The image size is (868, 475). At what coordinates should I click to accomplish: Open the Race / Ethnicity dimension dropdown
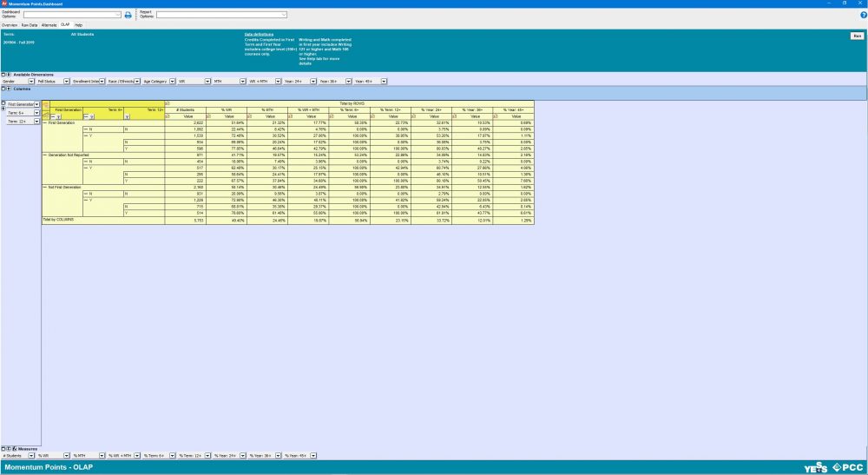click(137, 82)
